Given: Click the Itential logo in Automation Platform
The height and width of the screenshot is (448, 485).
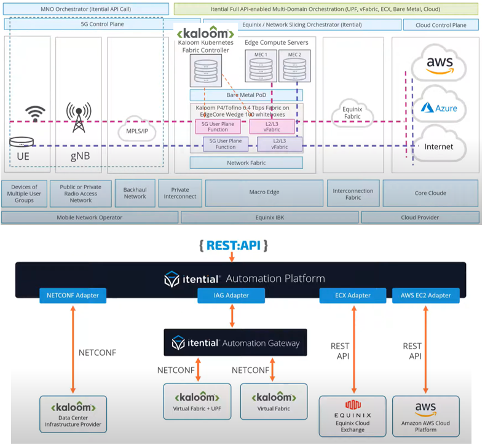Looking at the screenshot, I should [x=192, y=279].
